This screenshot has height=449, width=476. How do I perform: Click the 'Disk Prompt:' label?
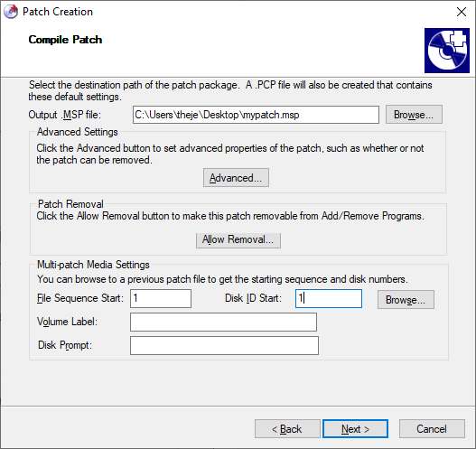point(65,345)
